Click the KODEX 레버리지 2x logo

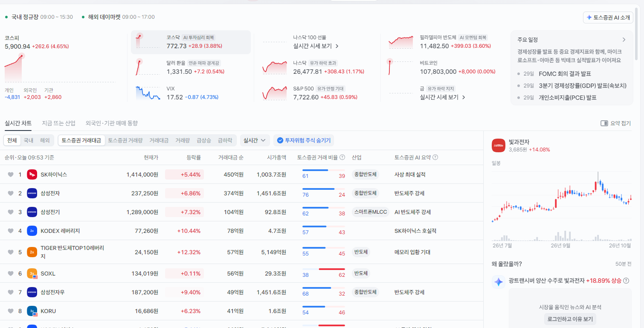(x=32, y=231)
